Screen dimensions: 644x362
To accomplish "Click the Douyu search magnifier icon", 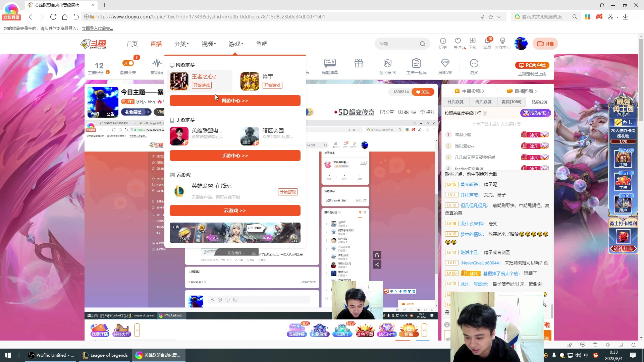I will click(x=422, y=44).
